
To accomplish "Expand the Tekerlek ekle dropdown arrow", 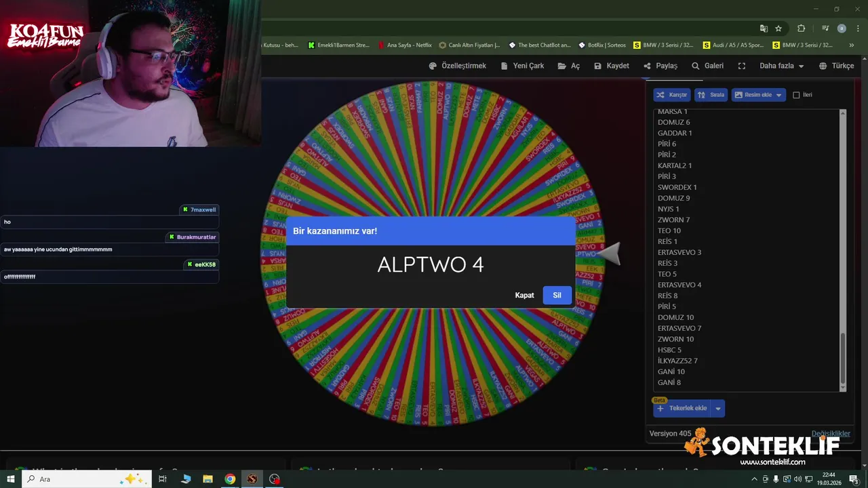I will 718,408.
